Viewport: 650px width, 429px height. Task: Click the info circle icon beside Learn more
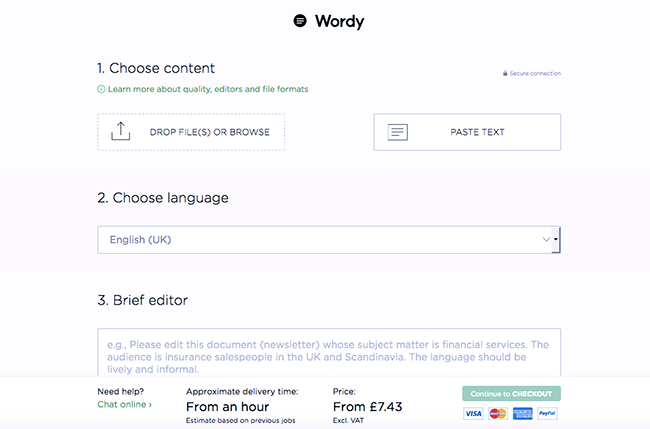tap(101, 89)
